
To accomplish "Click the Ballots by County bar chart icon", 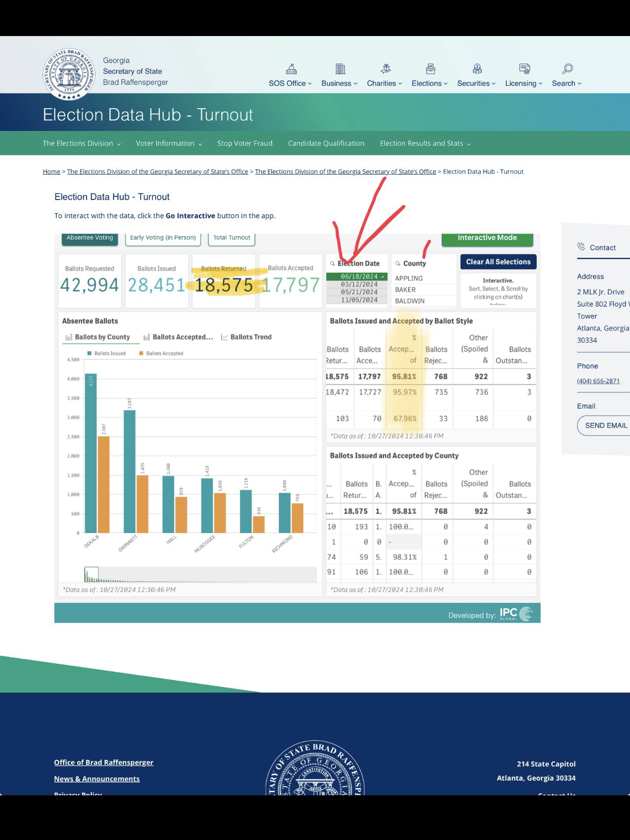I will [x=68, y=337].
